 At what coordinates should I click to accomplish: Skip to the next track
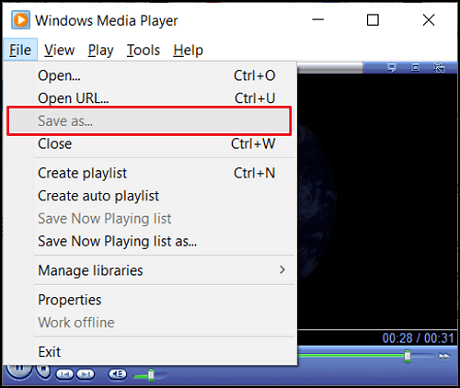pyautogui.click(x=86, y=374)
